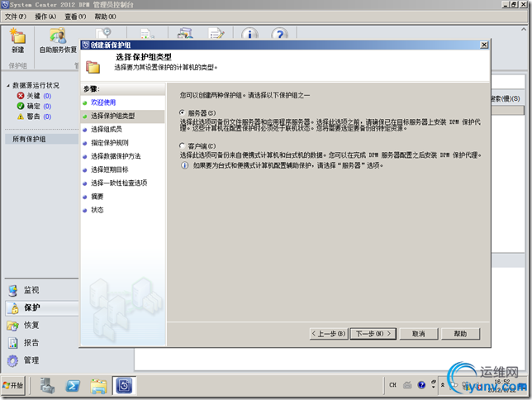Open PowerShell from taskbar
Viewport: 532px width, 400px height.
(x=73, y=386)
